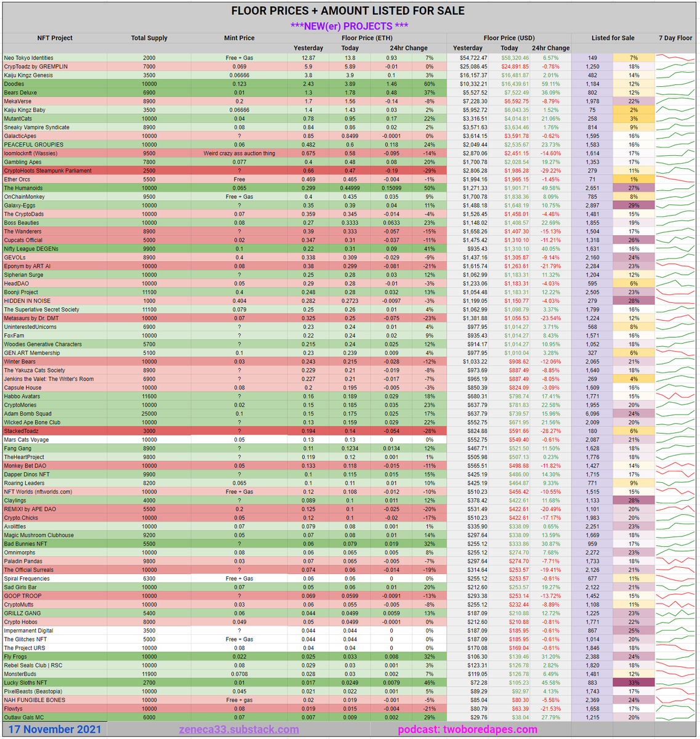Select the Mint Price column header

pos(239,38)
